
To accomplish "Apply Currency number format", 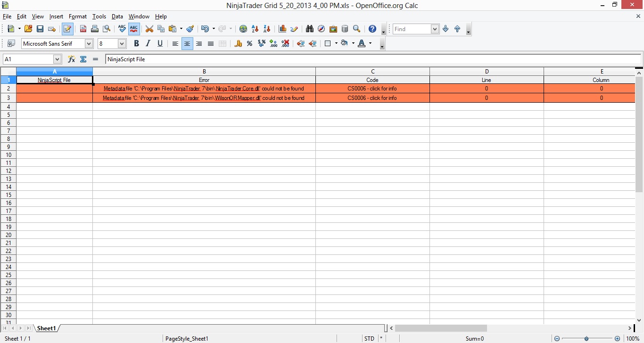I will coord(238,43).
